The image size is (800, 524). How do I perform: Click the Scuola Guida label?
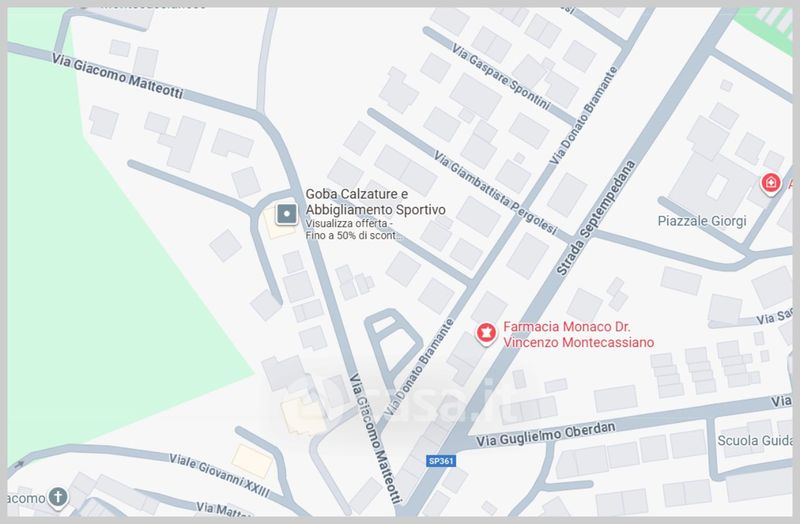(x=755, y=440)
